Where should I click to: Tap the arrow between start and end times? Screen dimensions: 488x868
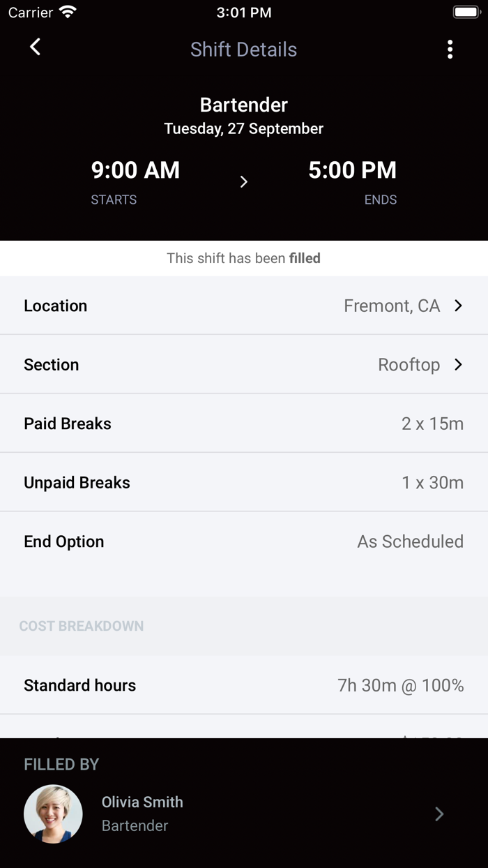243,182
